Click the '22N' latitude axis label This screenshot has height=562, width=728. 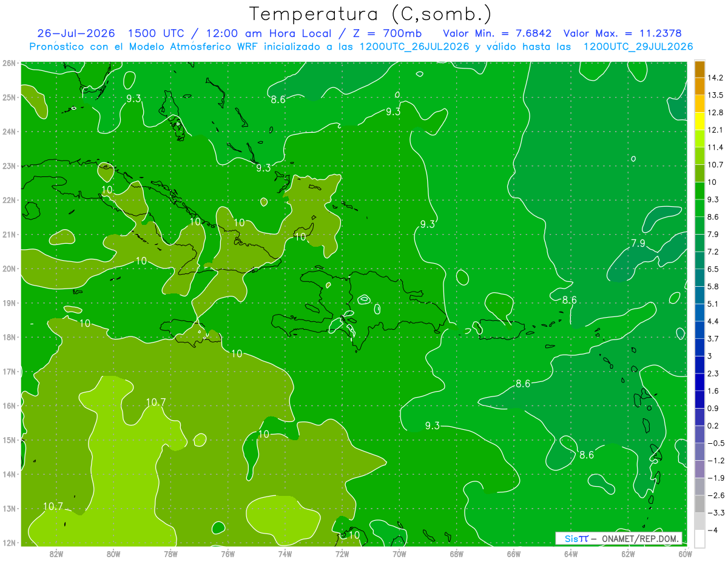tap(9, 200)
